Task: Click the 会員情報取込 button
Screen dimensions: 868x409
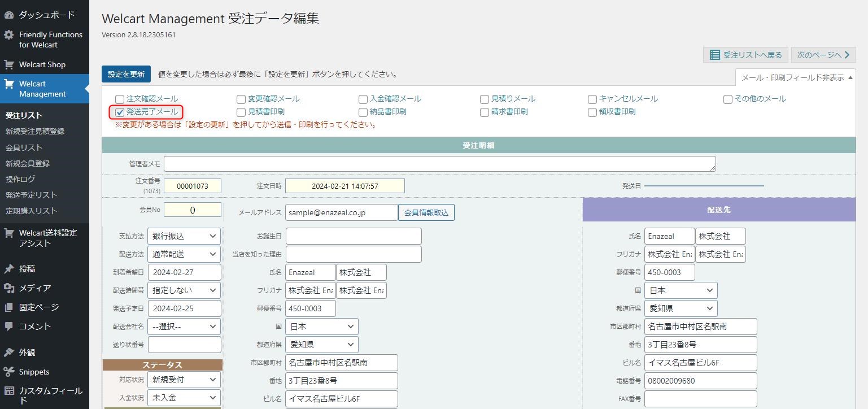Action: click(426, 212)
